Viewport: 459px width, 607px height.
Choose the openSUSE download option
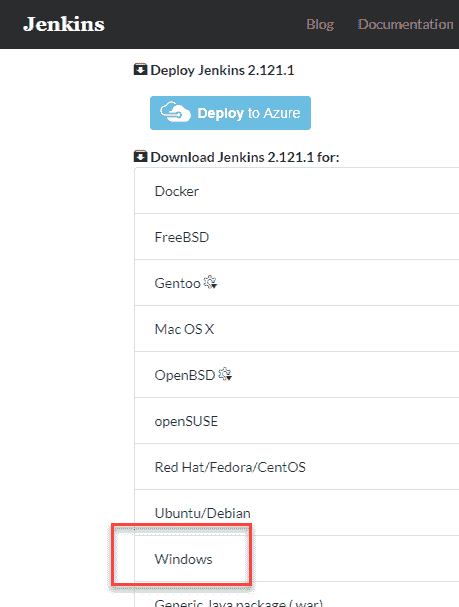pyautogui.click(x=297, y=421)
